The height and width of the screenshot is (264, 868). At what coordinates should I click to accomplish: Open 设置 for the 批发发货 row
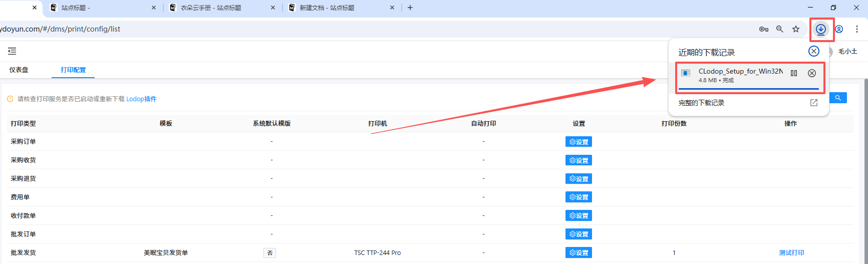coord(578,253)
